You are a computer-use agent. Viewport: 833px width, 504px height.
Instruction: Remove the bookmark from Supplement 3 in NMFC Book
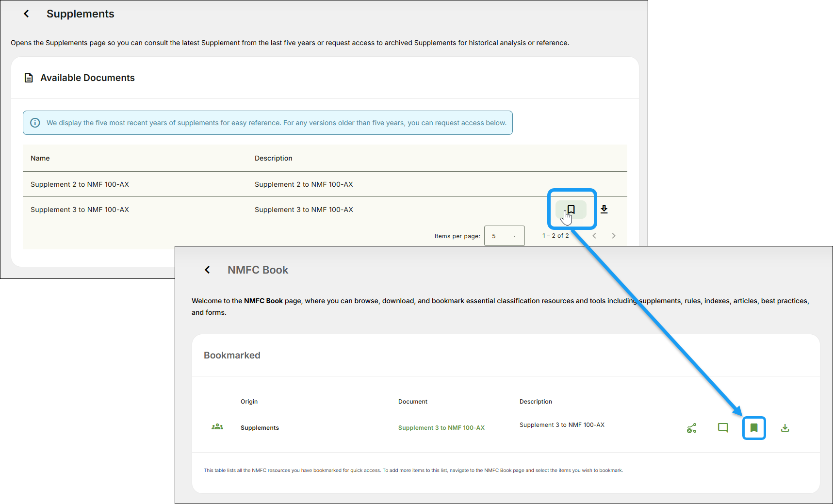coord(754,428)
